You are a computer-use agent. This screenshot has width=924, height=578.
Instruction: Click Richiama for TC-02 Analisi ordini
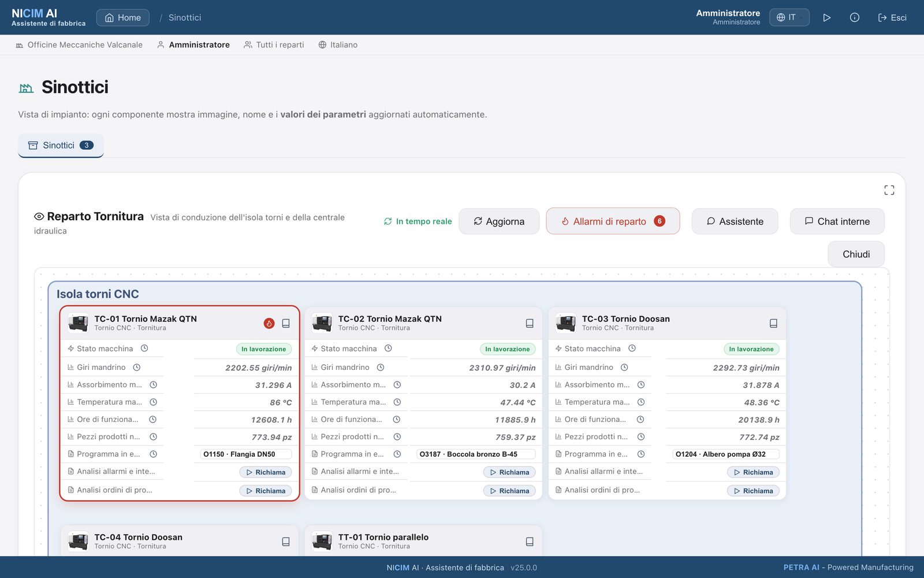[x=509, y=491]
